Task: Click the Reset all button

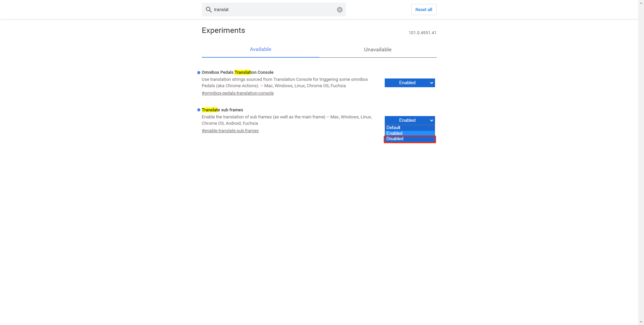Action: 424,10
